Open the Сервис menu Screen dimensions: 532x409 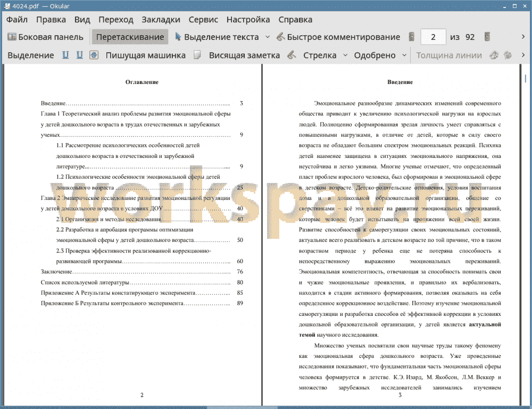pos(203,20)
